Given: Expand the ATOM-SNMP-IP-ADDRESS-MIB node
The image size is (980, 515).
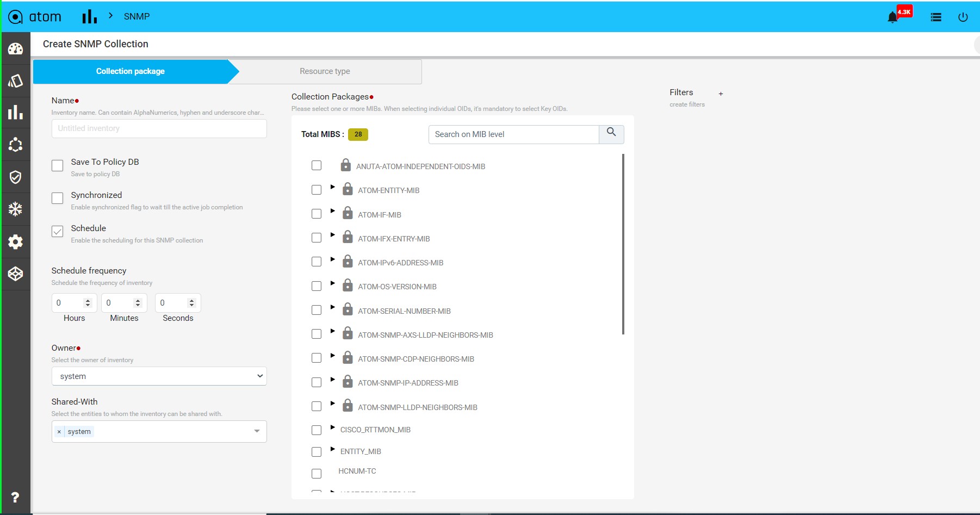Looking at the screenshot, I should (x=333, y=379).
